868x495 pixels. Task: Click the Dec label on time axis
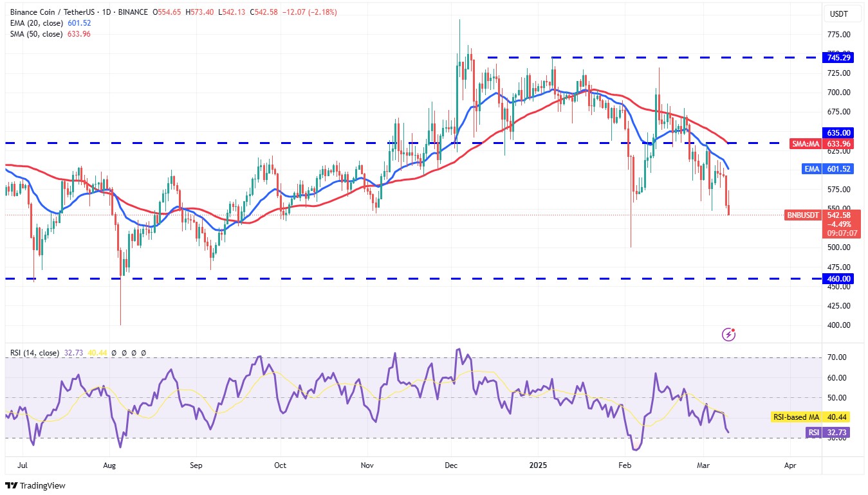tap(451, 464)
